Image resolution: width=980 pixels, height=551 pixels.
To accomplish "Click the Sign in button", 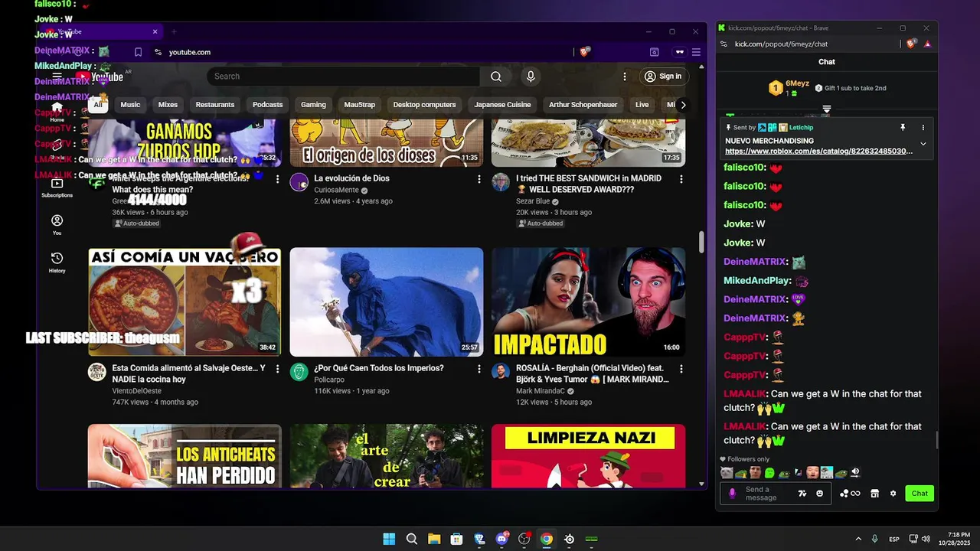I will [663, 77].
